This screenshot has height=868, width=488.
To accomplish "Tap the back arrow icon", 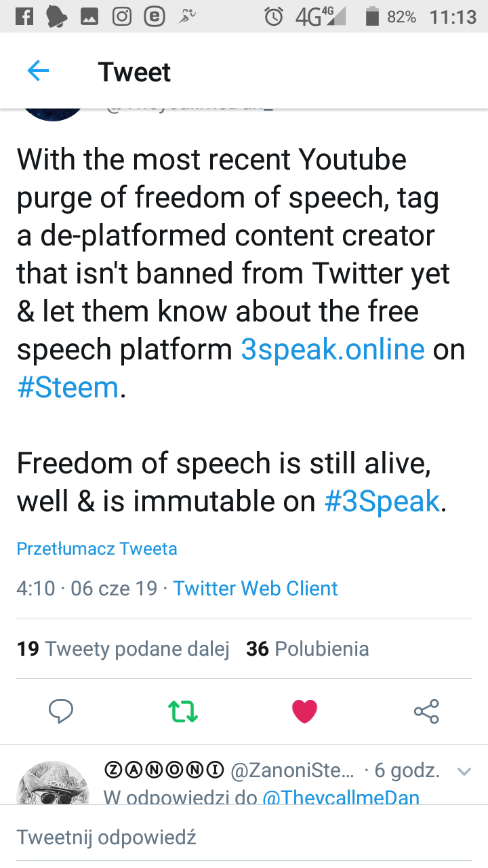I will coord(38,71).
